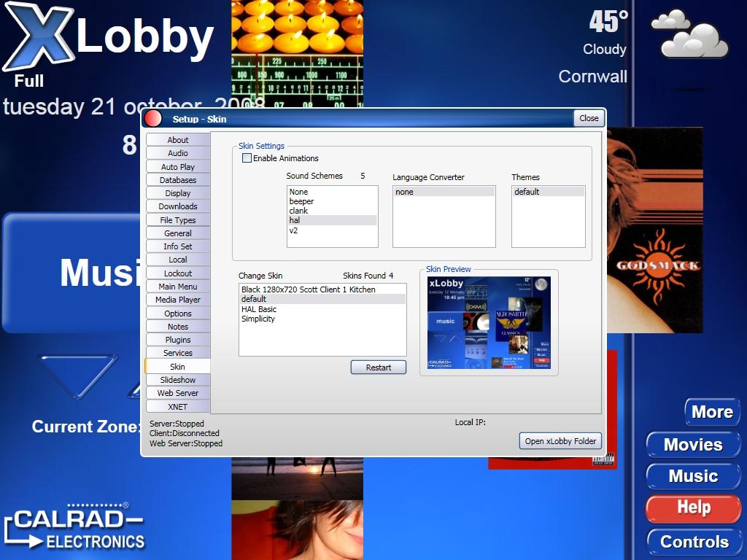Viewport: 747px width, 560px height.
Task: Click the red circle icon in Setup title bar
Action: [x=153, y=119]
